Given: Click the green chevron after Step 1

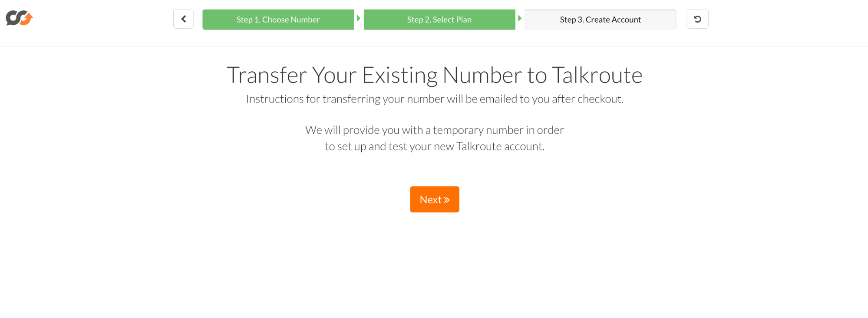Looking at the screenshot, I should (x=358, y=19).
